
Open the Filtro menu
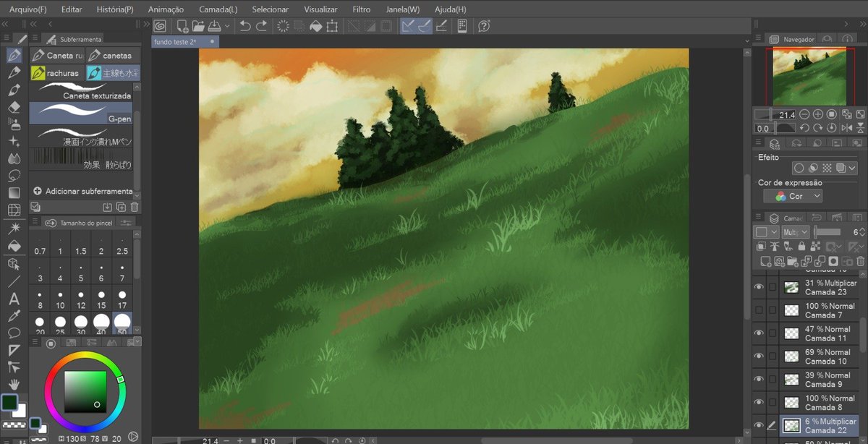tap(362, 9)
